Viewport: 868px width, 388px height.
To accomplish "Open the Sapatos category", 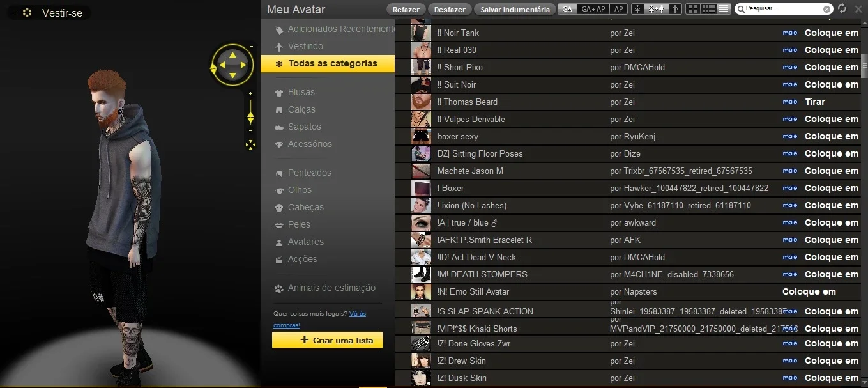I will pos(298,127).
